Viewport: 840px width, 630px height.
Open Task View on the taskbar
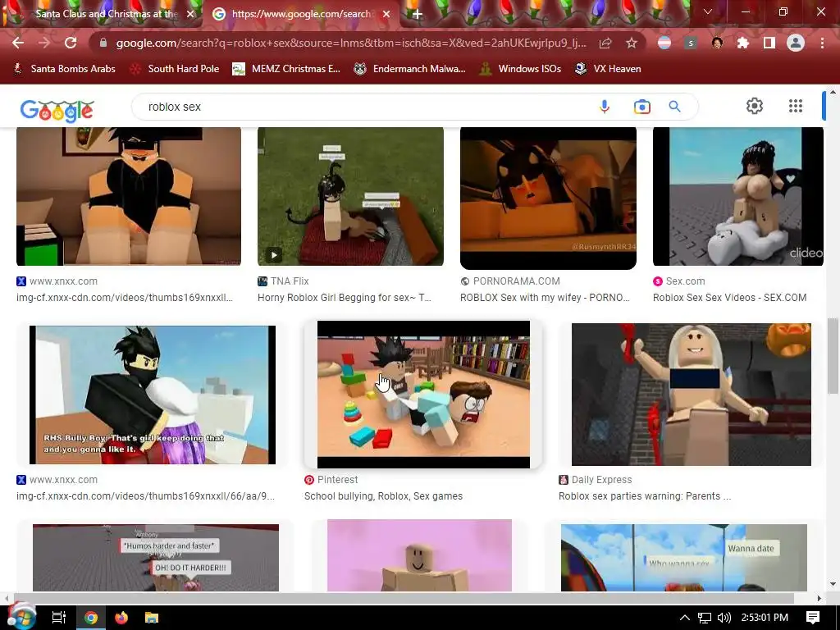tap(58, 618)
